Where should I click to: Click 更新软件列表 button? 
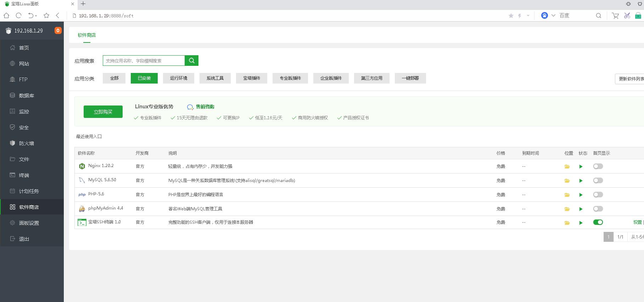630,79
